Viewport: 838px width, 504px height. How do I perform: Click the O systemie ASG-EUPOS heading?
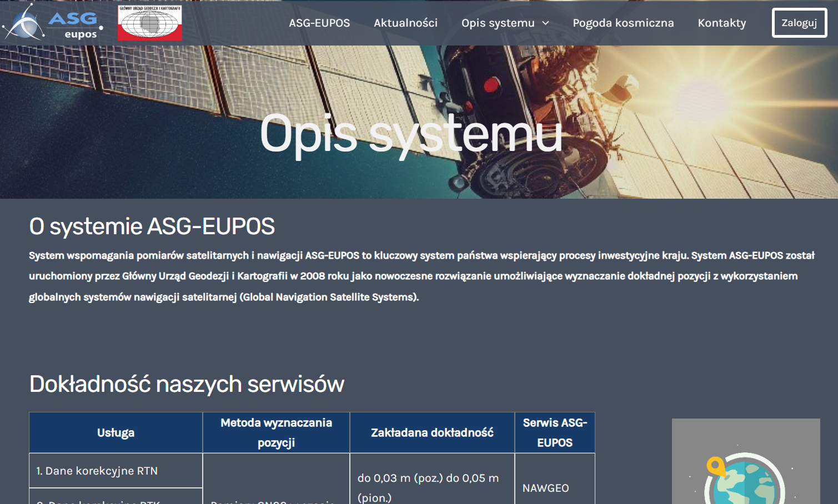coord(152,226)
